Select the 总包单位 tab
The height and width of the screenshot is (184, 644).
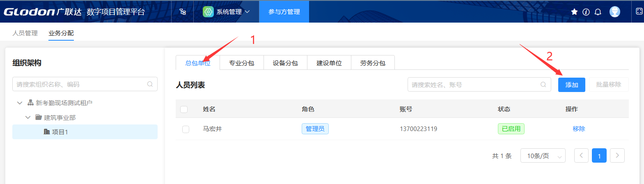click(x=198, y=63)
